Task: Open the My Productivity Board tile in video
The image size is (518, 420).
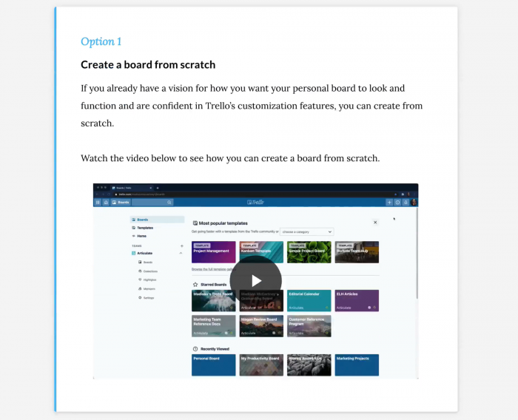Action: (x=261, y=365)
